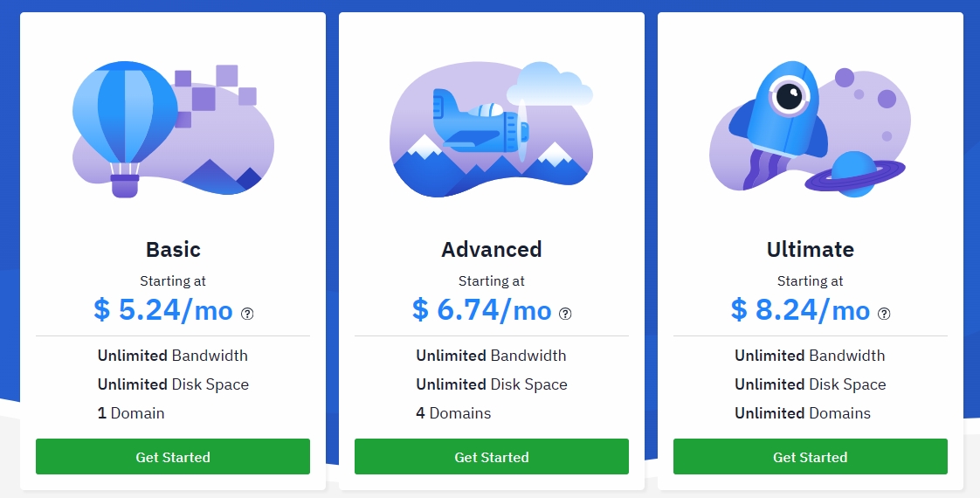Click the help icon next to $8.24/mo

(884, 314)
